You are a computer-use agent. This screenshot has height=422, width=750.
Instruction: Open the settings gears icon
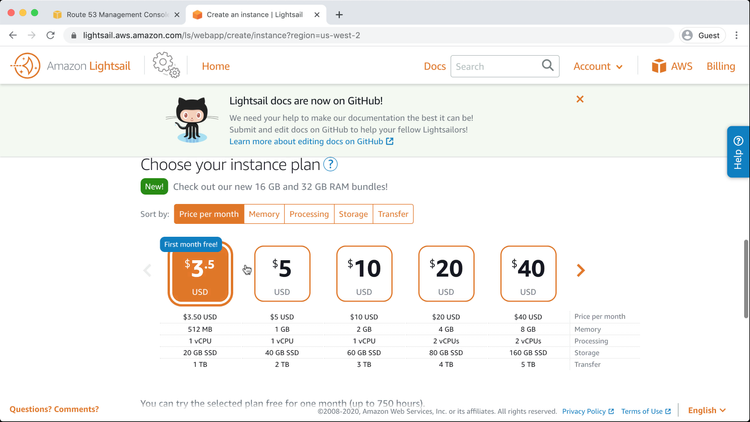(x=166, y=65)
